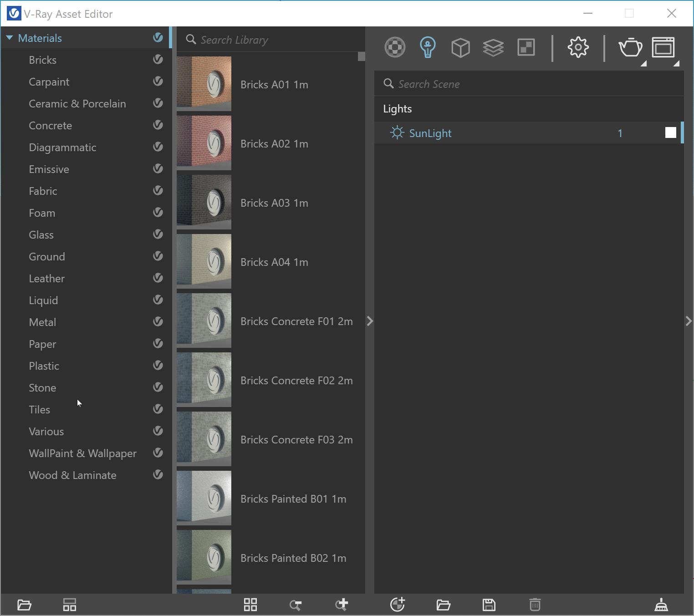
Task: Import asset file with folder icon
Action: click(443, 605)
